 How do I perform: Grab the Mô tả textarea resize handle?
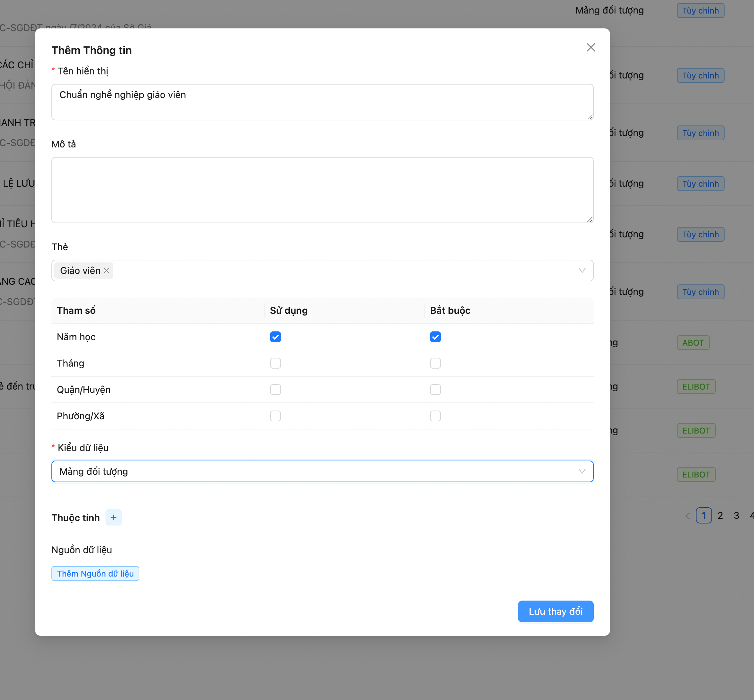(590, 220)
